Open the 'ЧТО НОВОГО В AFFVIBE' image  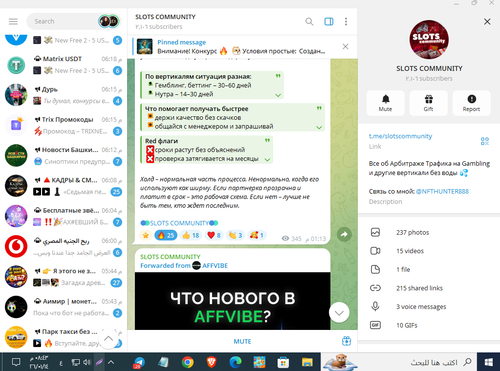click(232, 301)
